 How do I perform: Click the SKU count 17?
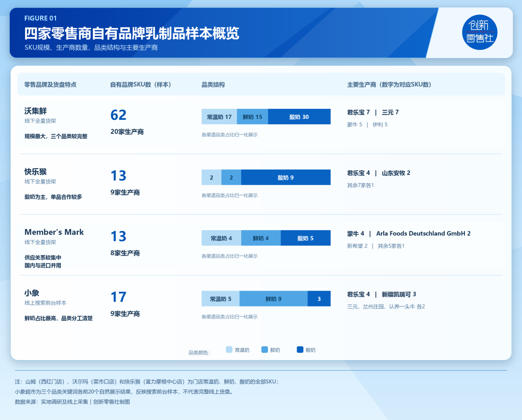click(x=118, y=297)
